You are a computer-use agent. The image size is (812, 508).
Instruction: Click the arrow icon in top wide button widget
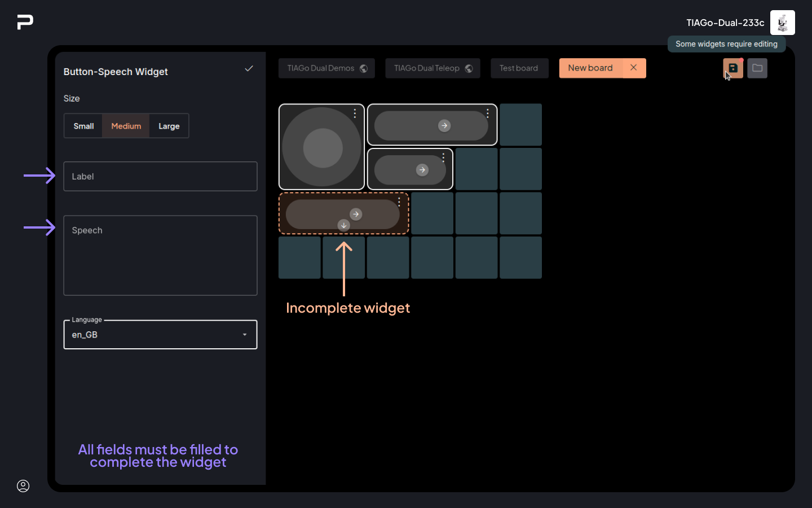pos(444,126)
